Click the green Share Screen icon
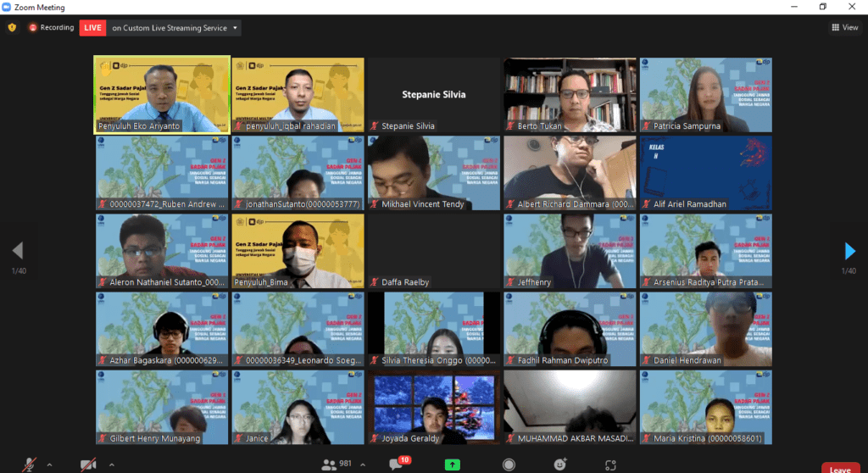The image size is (868, 473). 453,465
